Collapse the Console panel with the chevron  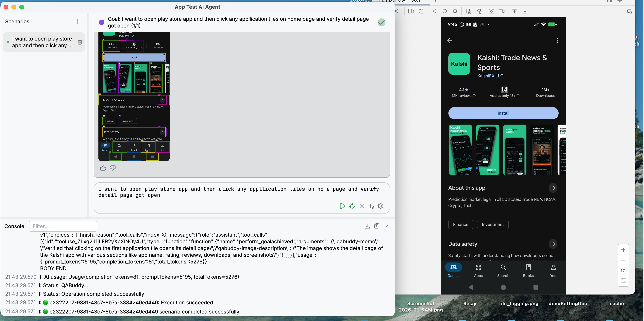[386, 226]
